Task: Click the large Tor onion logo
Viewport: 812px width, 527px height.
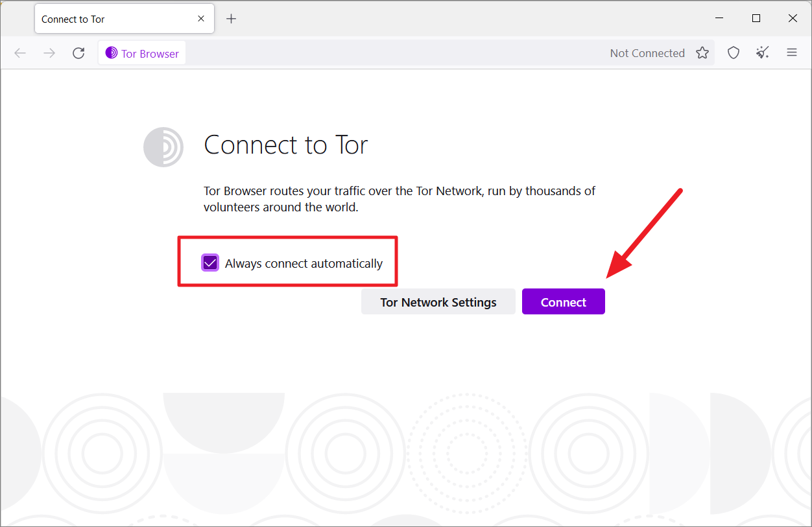Action: [x=163, y=147]
